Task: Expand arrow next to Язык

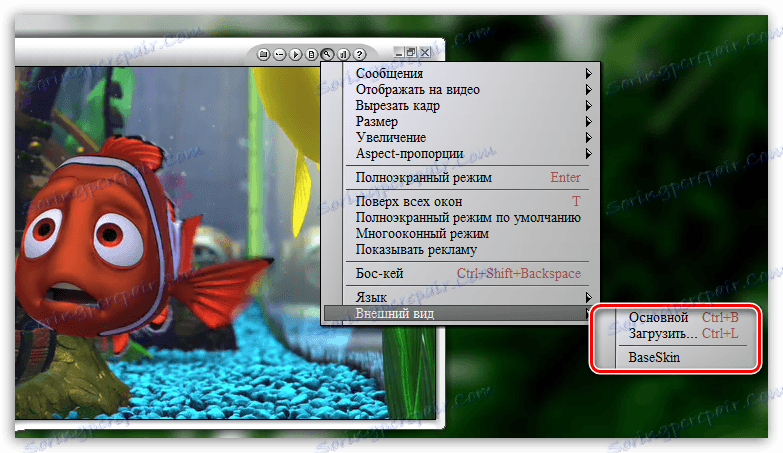Action: (589, 297)
